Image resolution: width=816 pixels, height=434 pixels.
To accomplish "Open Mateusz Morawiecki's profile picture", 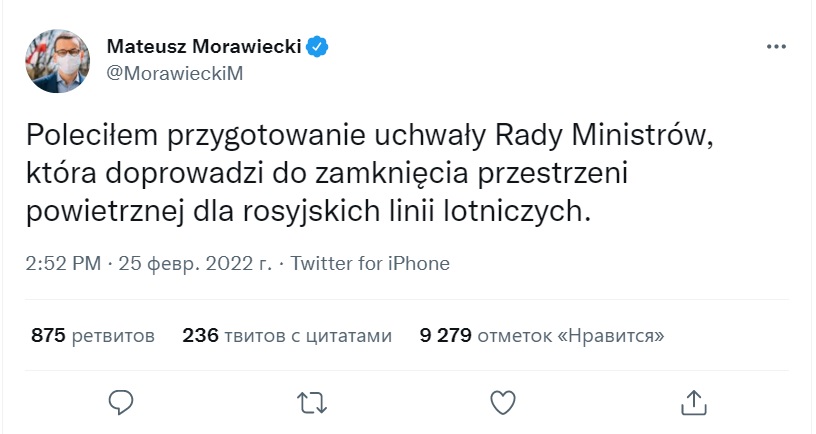I will click(x=57, y=60).
